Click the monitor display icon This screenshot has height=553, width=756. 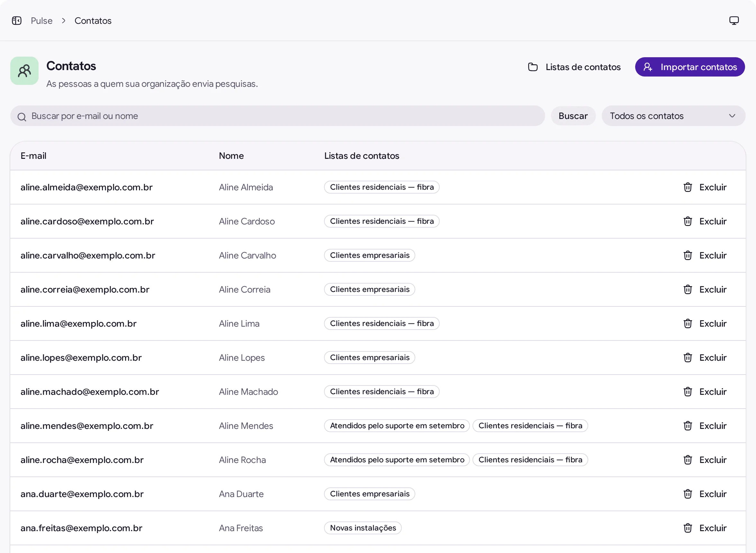[x=734, y=21]
